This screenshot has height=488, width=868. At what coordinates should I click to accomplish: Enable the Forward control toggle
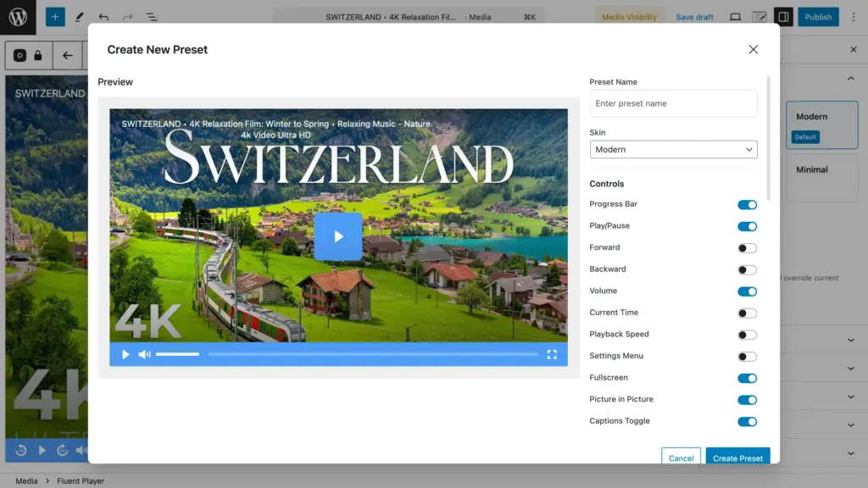click(x=747, y=248)
